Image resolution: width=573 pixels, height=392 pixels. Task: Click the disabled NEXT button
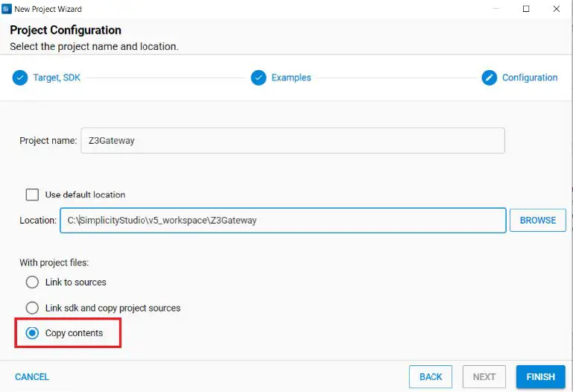pyautogui.click(x=484, y=376)
